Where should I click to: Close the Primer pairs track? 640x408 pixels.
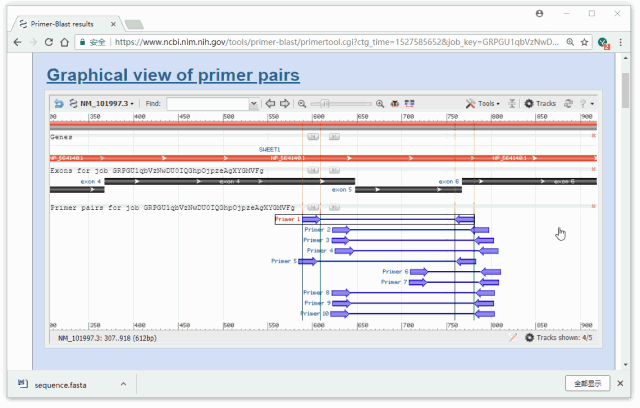[593, 206]
